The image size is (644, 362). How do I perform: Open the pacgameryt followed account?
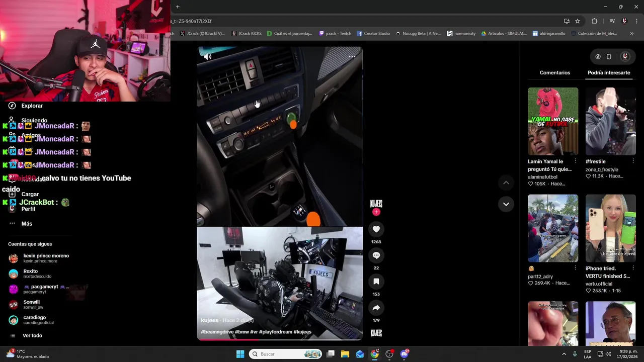[x=39, y=289]
